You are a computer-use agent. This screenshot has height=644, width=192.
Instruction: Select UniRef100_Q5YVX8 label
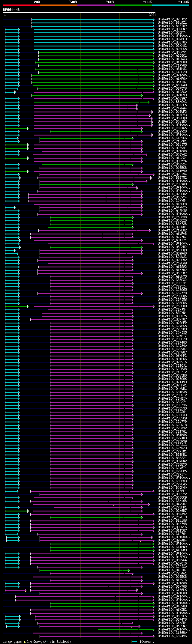pyautogui.click(x=172, y=131)
